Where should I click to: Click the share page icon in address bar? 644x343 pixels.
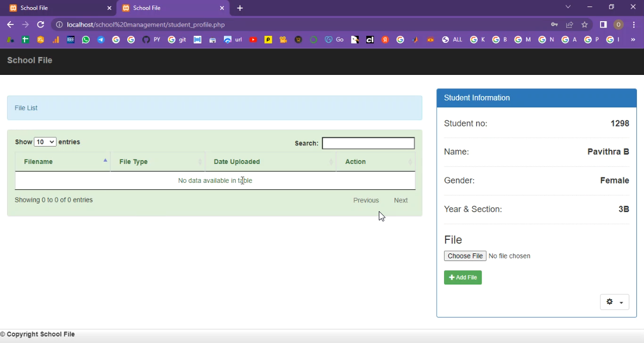point(570,24)
